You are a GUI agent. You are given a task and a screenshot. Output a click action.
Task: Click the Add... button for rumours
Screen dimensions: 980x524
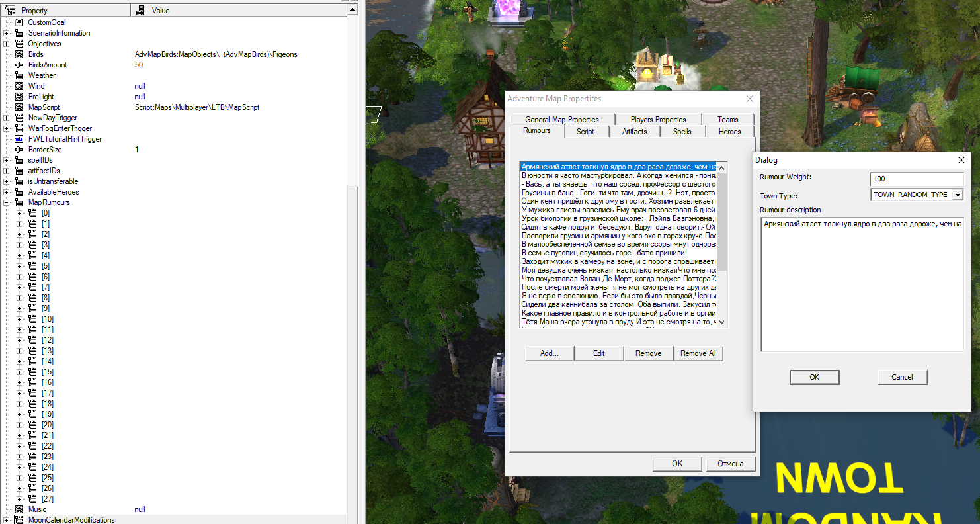click(549, 353)
